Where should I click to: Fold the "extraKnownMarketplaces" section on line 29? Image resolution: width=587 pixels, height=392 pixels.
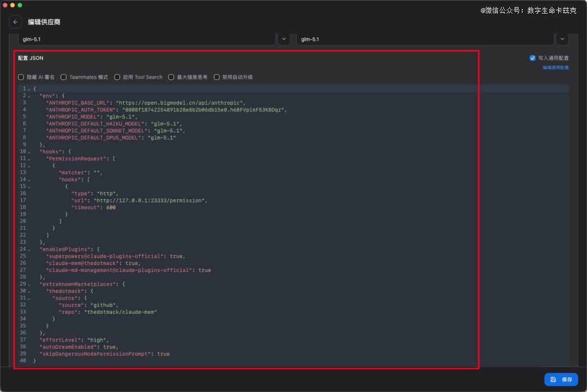pos(29,284)
